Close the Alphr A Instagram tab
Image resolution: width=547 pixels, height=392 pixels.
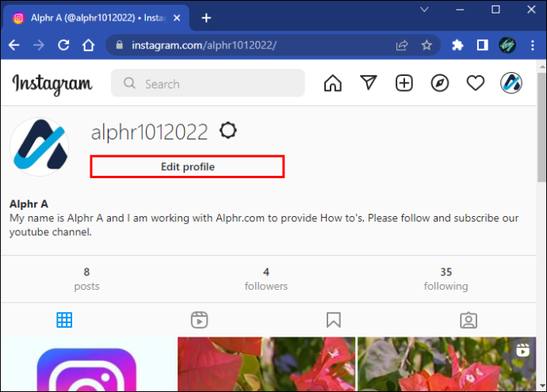[177, 17]
